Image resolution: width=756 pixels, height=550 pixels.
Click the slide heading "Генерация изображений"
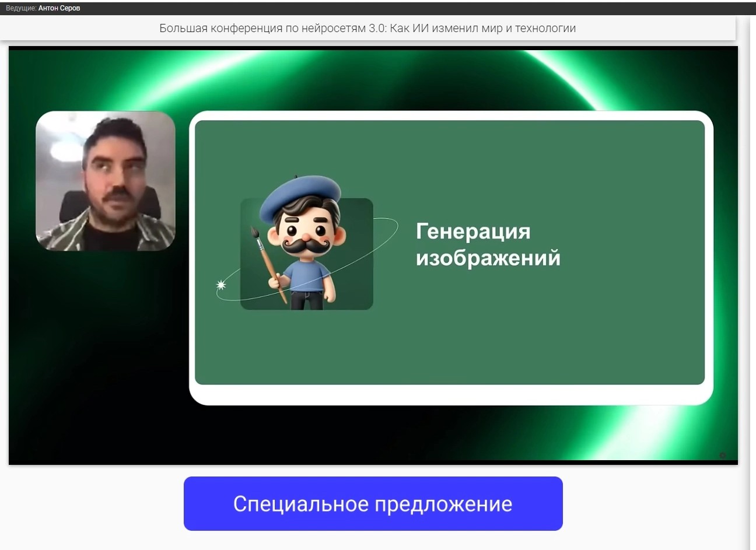(488, 244)
